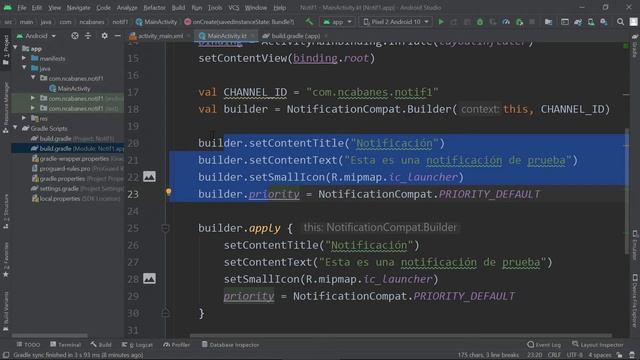
Task: Click the Collapse All icon in Project panel
Action: [88, 36]
